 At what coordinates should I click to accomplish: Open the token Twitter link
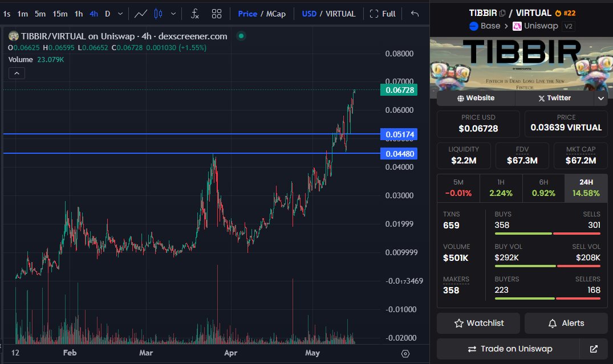click(554, 98)
